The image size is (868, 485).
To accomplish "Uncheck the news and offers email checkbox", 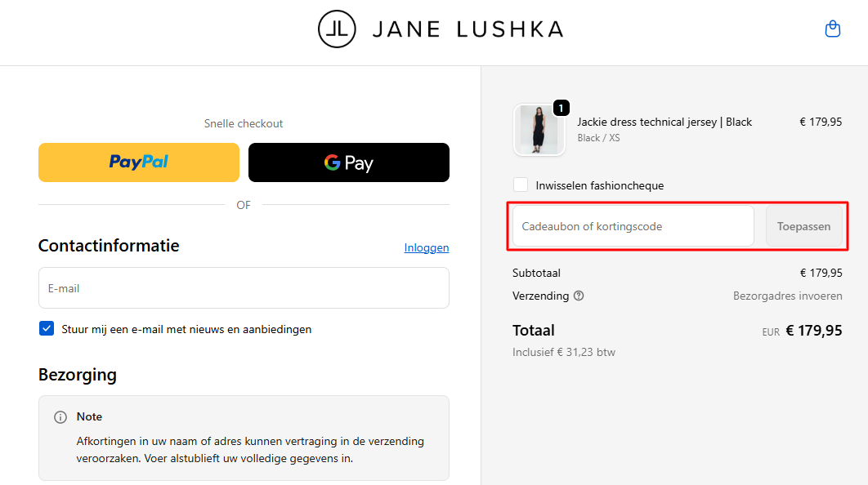I will tap(47, 329).
